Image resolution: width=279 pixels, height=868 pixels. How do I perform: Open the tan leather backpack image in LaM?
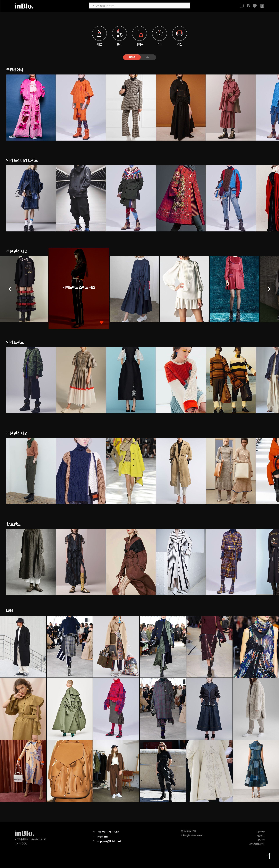69,771
